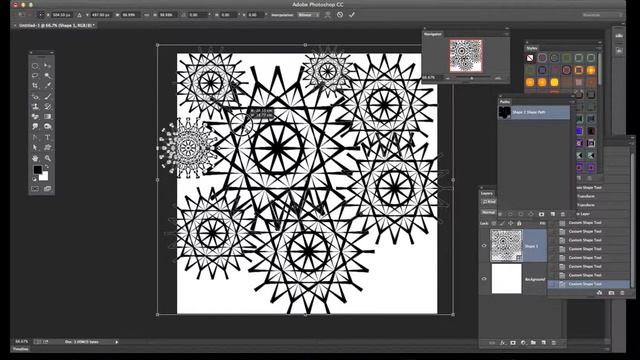Open the Kind layer filter dropdown
The height and width of the screenshot is (360, 640).
pos(488,202)
